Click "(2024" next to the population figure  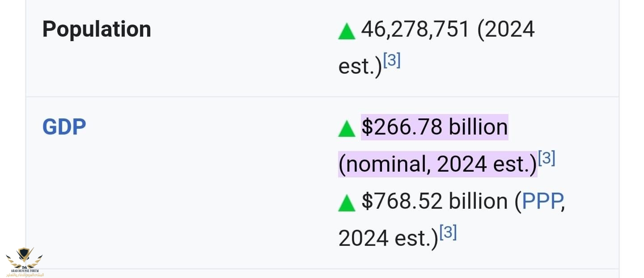(x=506, y=30)
